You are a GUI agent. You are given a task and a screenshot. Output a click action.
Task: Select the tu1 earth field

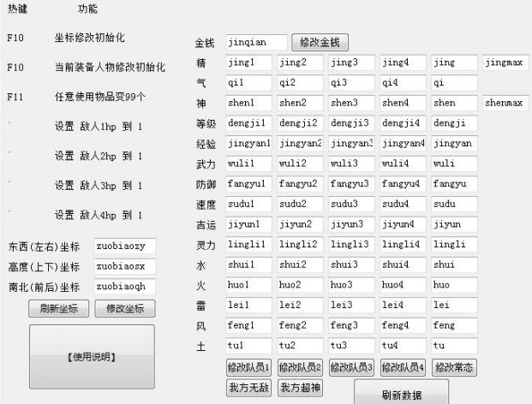248,346
